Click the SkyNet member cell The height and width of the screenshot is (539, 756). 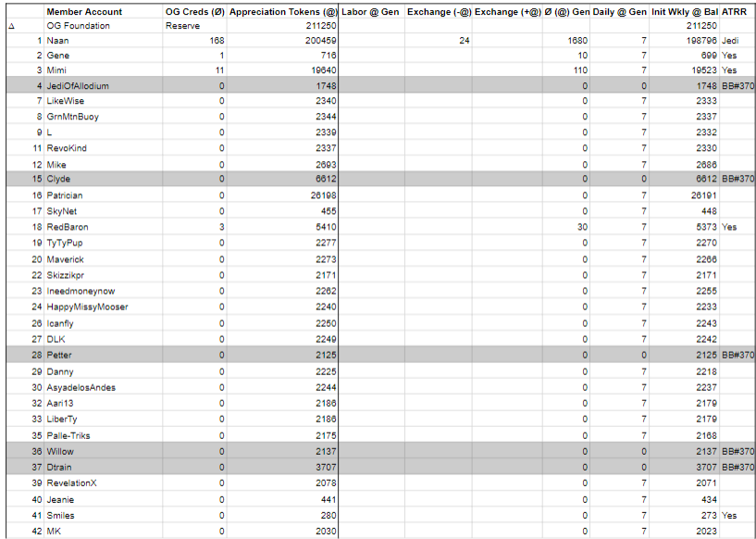coord(104,211)
